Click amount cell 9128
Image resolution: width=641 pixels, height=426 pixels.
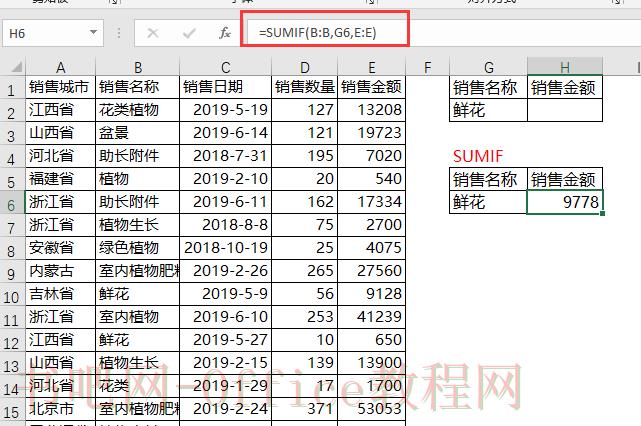[x=372, y=294]
